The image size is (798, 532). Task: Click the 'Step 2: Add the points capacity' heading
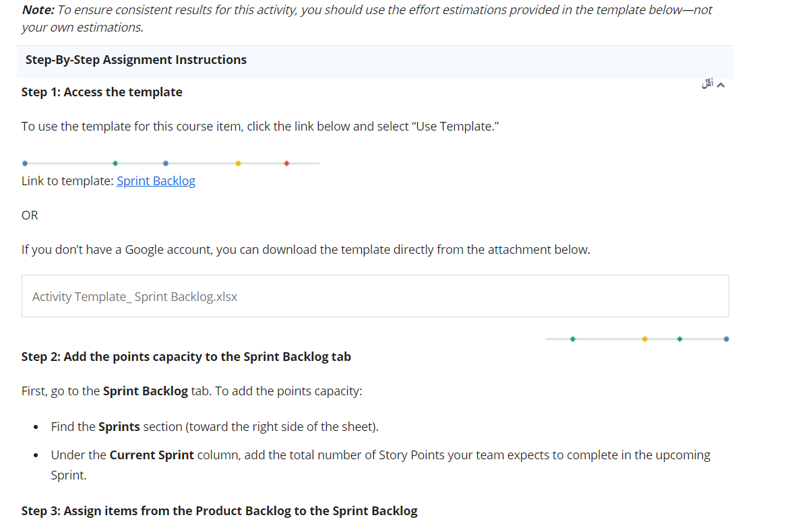(x=186, y=356)
